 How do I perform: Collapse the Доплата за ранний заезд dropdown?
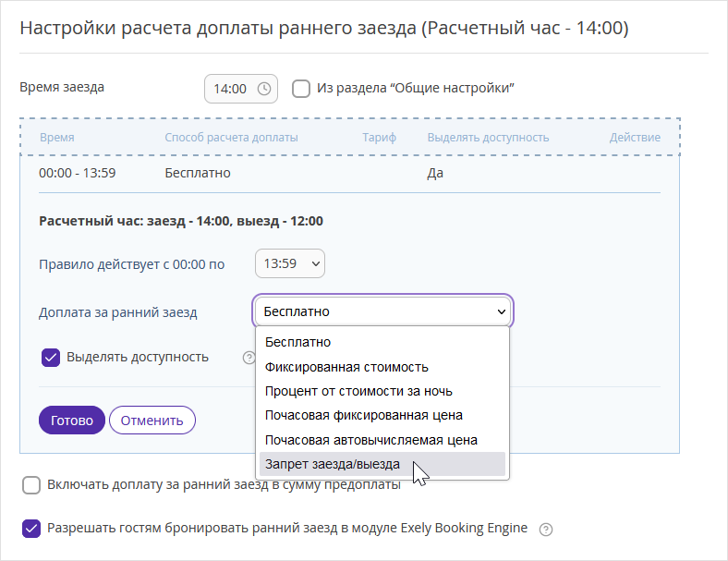(x=382, y=311)
